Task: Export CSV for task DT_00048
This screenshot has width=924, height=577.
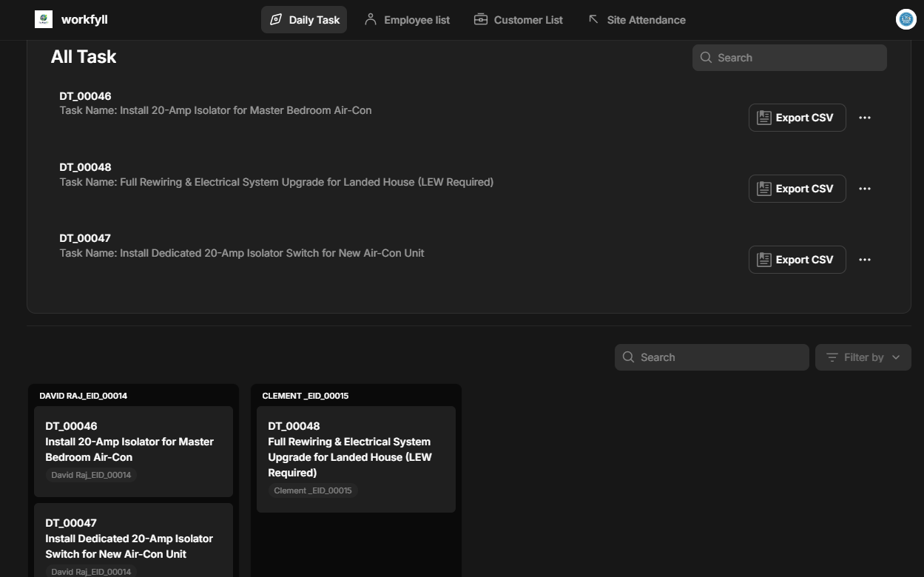Action: point(797,188)
